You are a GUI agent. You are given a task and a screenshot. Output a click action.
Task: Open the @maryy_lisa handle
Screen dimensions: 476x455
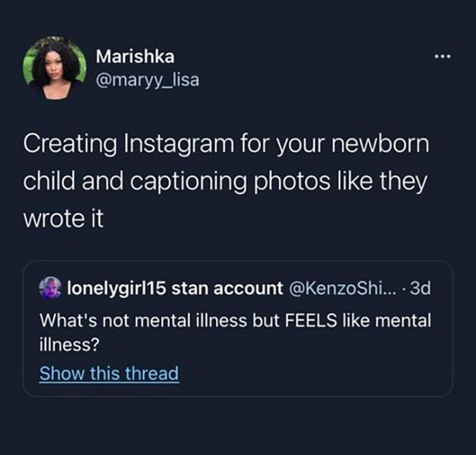coord(148,80)
